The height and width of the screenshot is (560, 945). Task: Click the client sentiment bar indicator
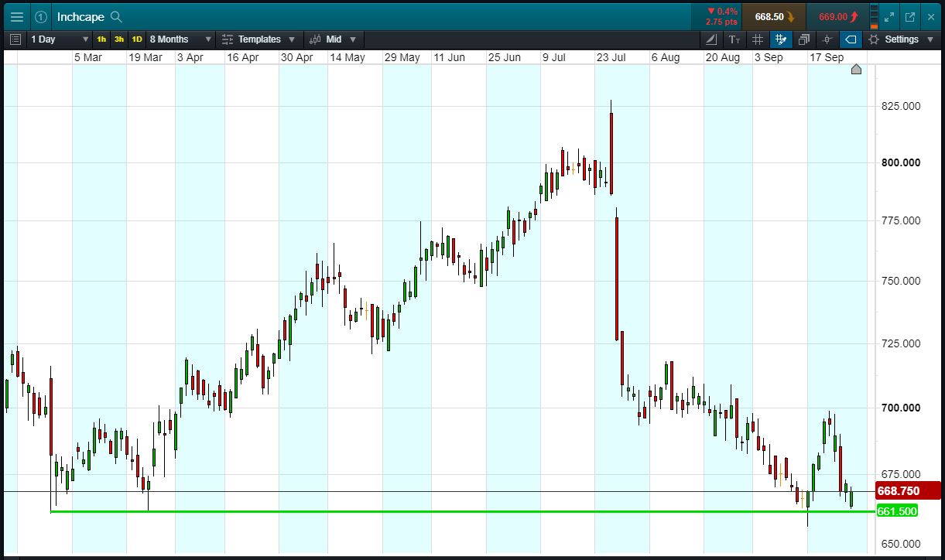point(875,17)
